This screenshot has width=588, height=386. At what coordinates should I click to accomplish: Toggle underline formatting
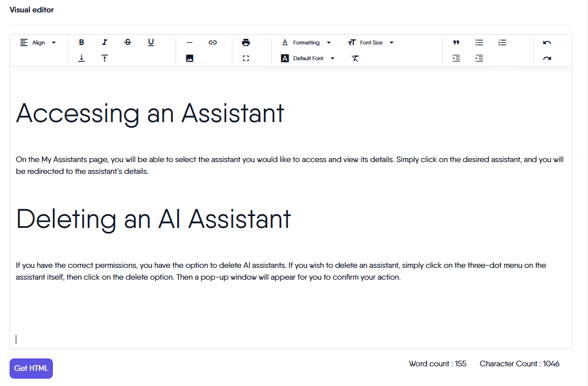[x=151, y=42]
